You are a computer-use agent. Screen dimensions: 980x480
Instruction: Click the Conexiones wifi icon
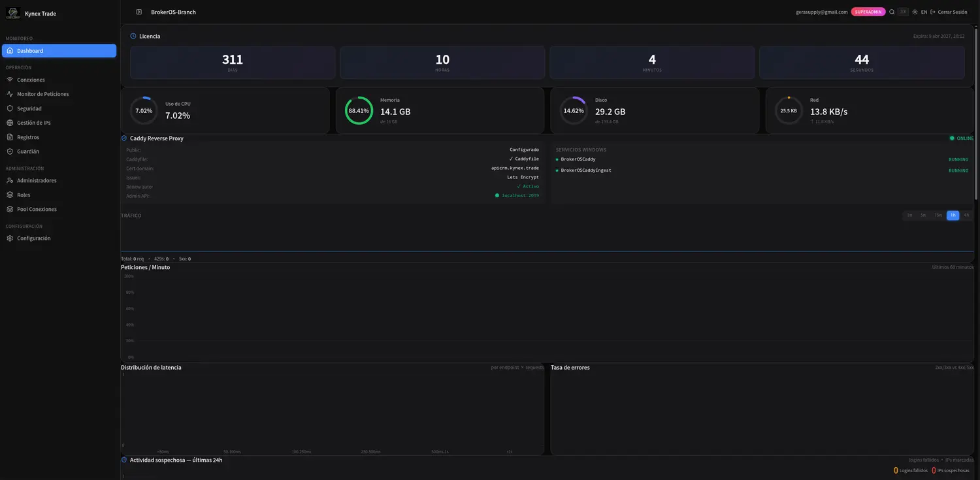[x=10, y=80]
